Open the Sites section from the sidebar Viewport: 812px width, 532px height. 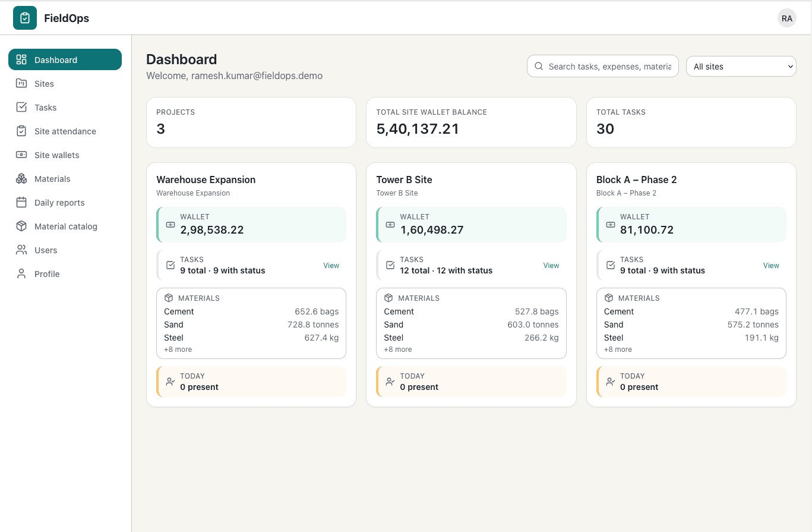click(21, 83)
